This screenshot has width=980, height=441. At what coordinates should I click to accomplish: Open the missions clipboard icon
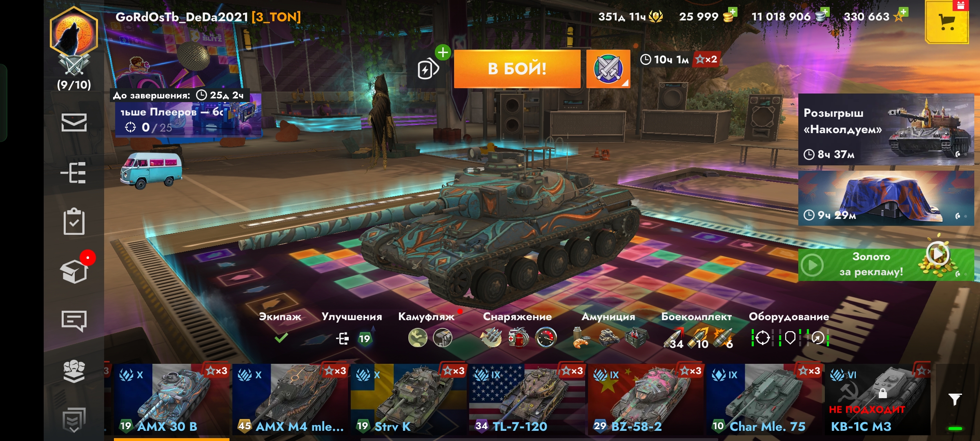coord(74,222)
